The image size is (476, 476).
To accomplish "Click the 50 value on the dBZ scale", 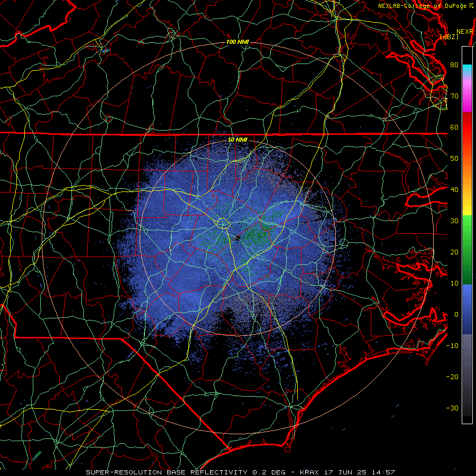I will [454, 159].
